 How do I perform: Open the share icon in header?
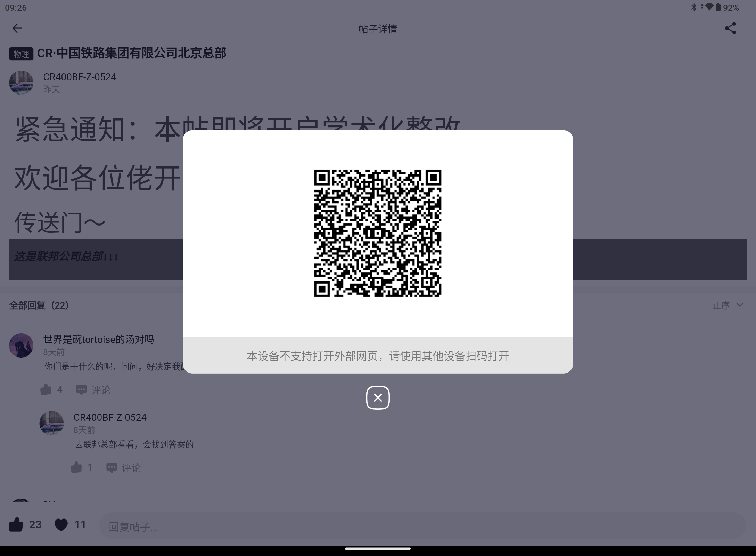pos(730,28)
